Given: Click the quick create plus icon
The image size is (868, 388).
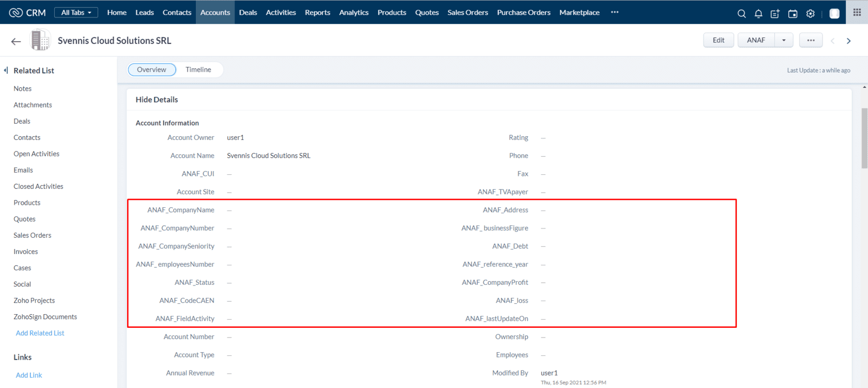Looking at the screenshot, I should pyautogui.click(x=775, y=14).
